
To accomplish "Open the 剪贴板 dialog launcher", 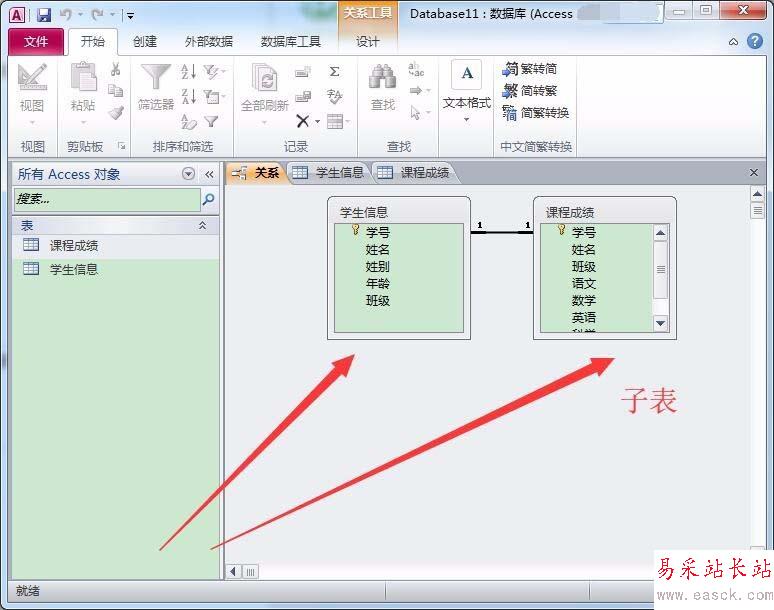I will pos(121,146).
